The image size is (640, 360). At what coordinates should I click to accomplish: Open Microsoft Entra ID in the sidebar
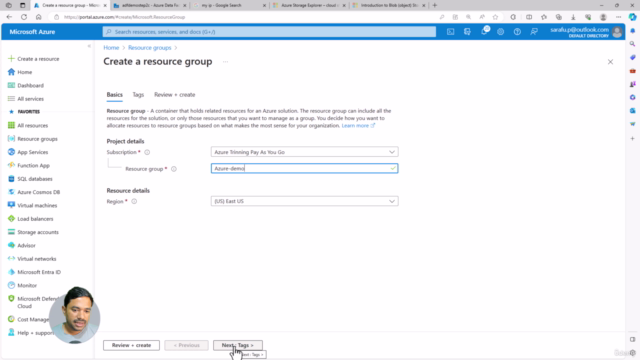[39, 272]
